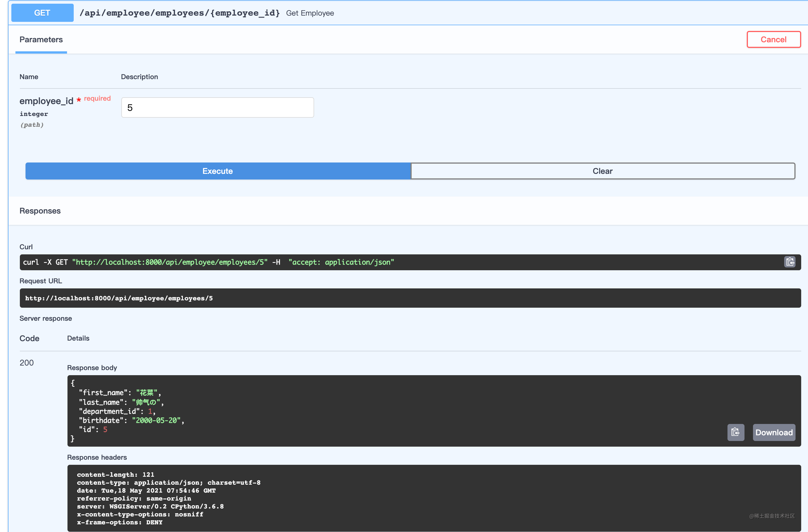Click the first_name value in response body
This screenshot has height=532, width=808.
coord(147,393)
